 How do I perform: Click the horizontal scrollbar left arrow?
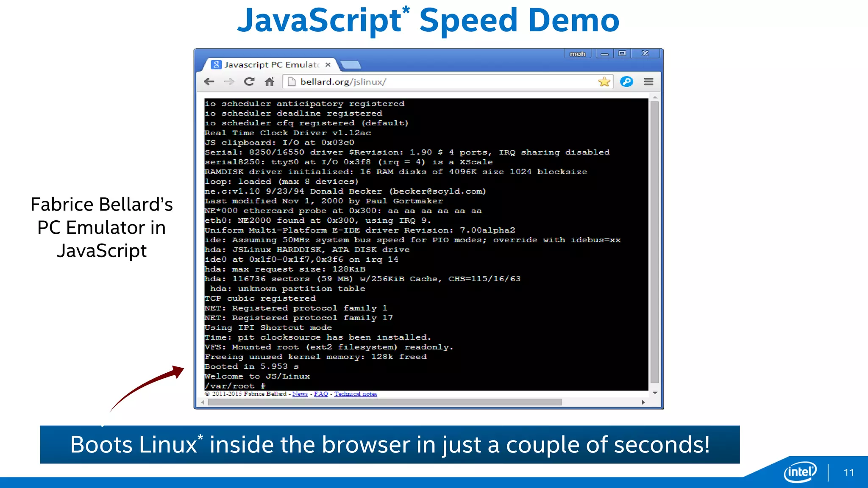click(203, 402)
